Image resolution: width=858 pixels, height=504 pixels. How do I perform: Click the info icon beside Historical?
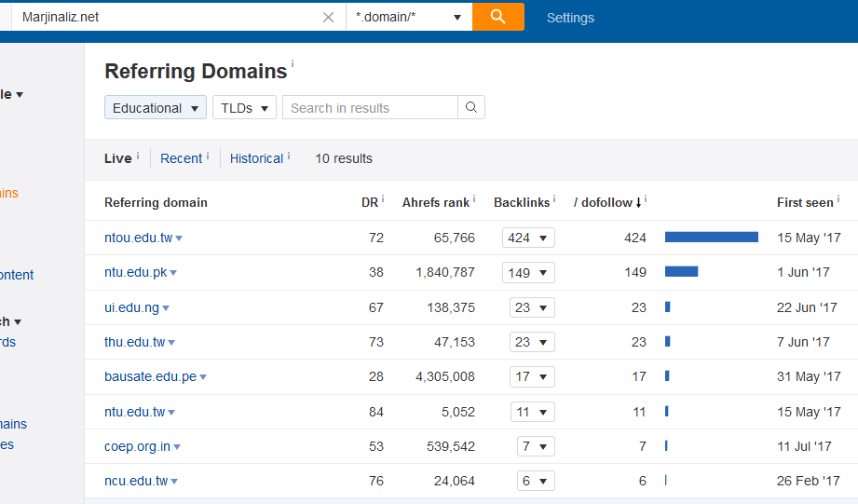(289, 156)
